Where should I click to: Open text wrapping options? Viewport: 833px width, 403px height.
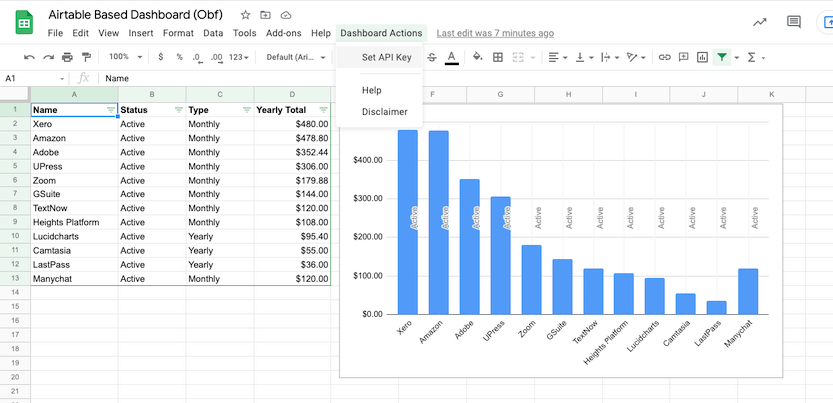point(609,57)
